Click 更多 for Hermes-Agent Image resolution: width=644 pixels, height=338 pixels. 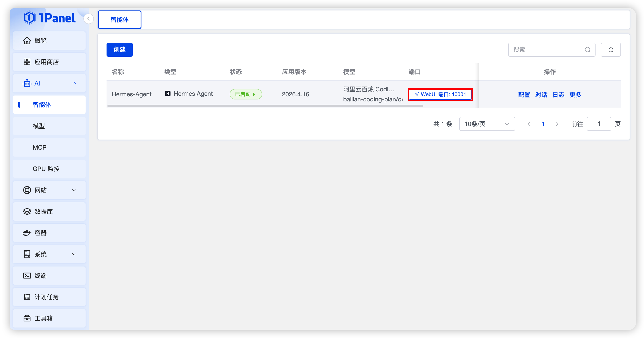pos(575,94)
